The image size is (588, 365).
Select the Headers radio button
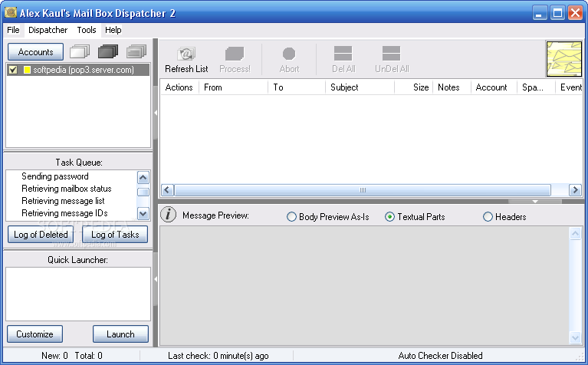pos(488,217)
